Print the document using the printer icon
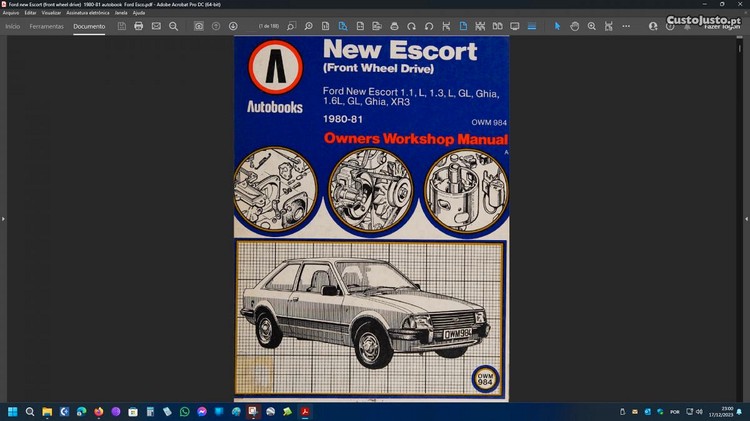 (139, 26)
